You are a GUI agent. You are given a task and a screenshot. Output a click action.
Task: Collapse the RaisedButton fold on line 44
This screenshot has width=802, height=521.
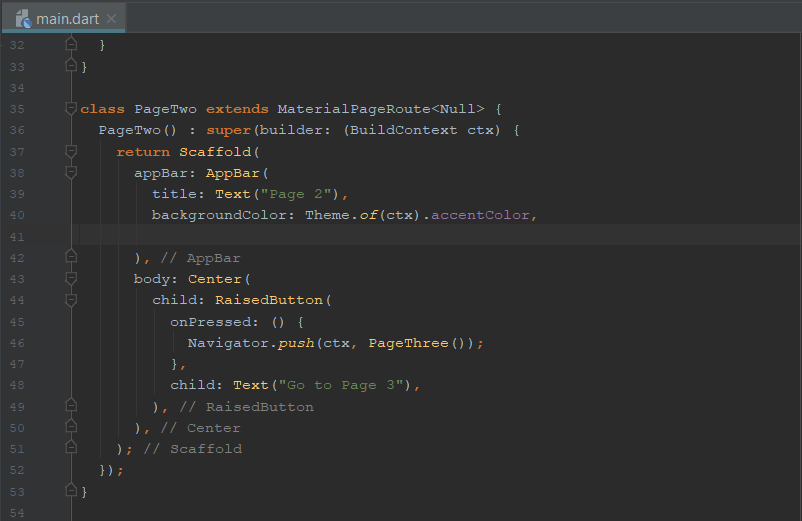point(71,300)
